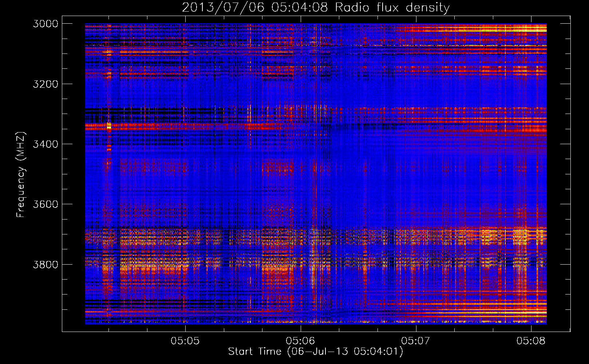589x364 pixels.
Task: Click the '05:05' time axis label
Action: click(185, 341)
